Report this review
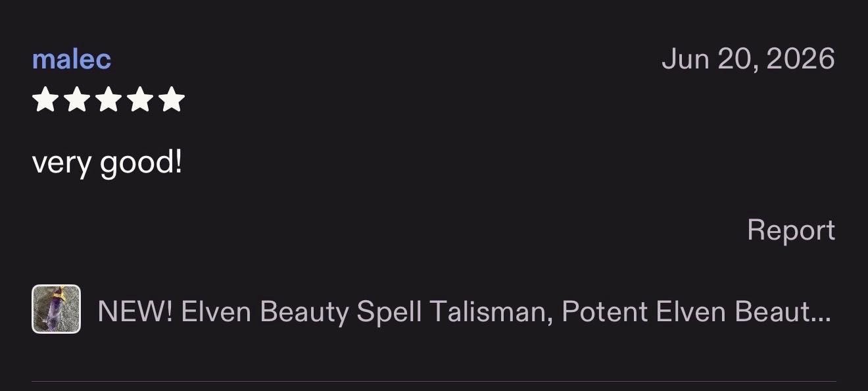This screenshot has height=391, width=868. click(x=791, y=230)
